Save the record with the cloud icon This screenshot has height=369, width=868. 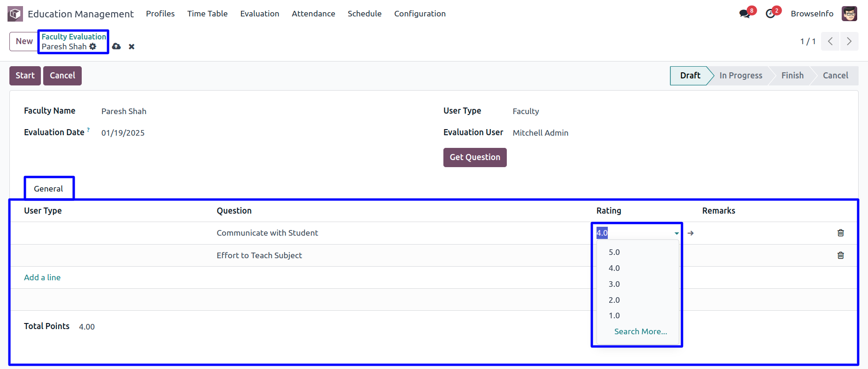pyautogui.click(x=116, y=46)
